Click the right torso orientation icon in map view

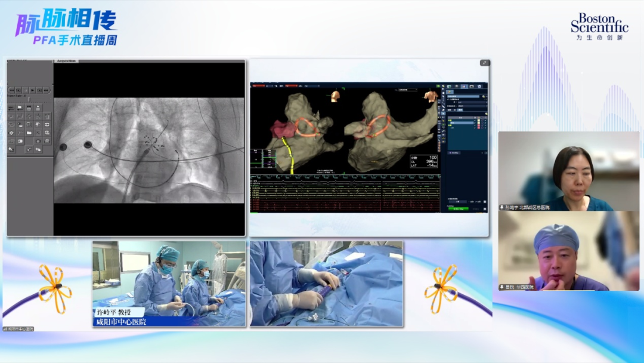point(430,96)
